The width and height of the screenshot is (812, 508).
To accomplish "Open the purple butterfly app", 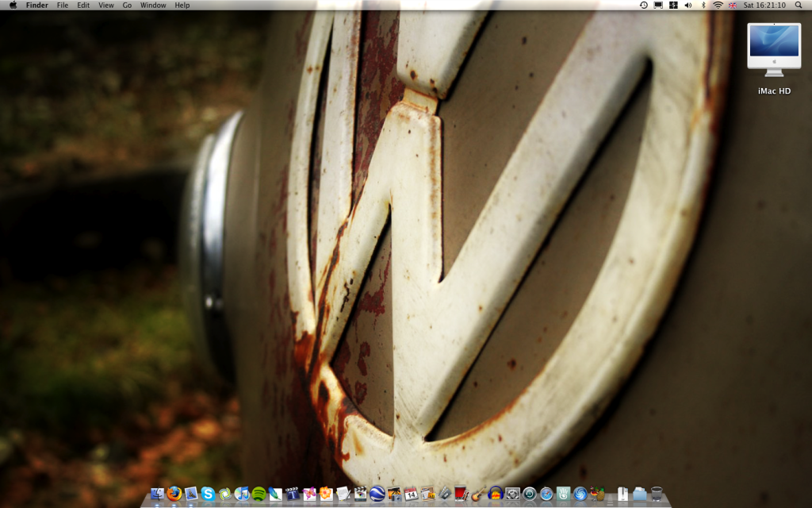I will click(309, 494).
